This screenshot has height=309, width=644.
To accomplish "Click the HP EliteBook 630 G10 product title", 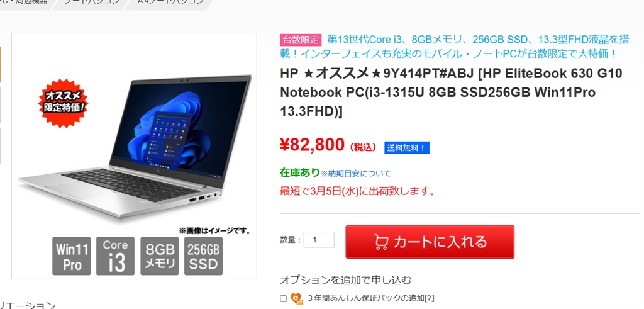I will click(x=451, y=93).
